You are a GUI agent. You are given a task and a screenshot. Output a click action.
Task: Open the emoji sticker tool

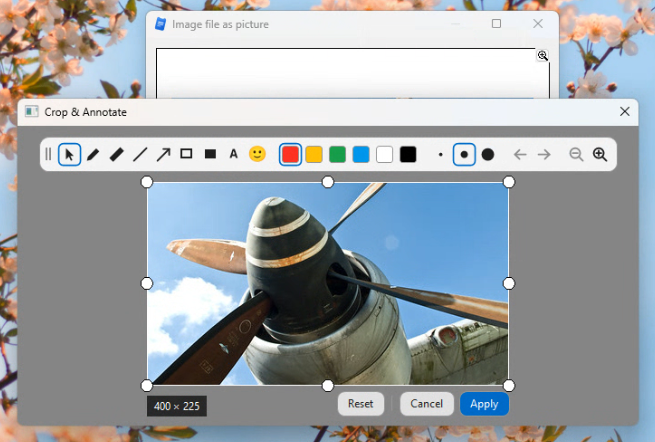(x=257, y=154)
